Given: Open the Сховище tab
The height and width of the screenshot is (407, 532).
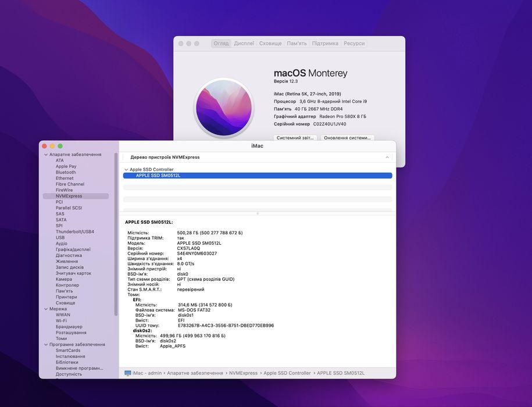Looking at the screenshot, I should tap(270, 44).
